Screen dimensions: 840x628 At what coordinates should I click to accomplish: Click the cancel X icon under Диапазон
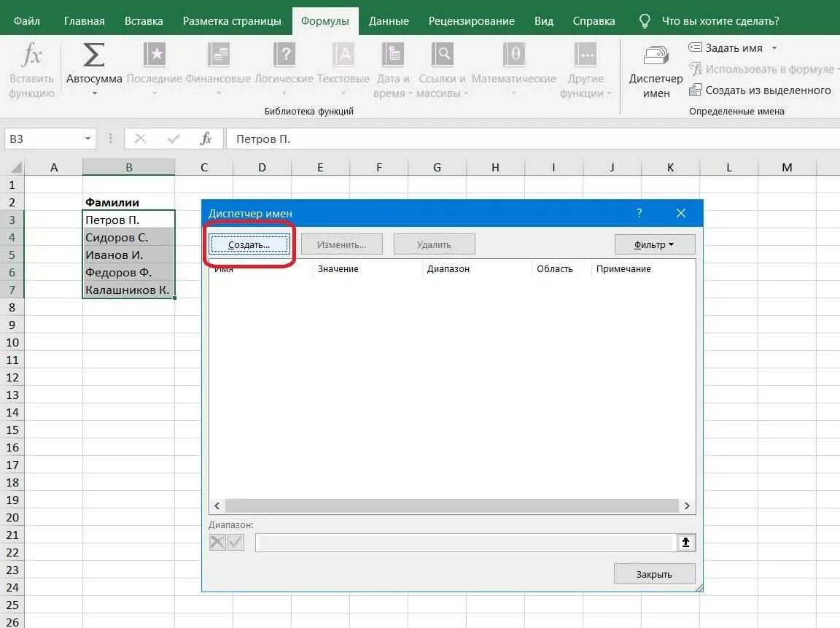point(217,542)
